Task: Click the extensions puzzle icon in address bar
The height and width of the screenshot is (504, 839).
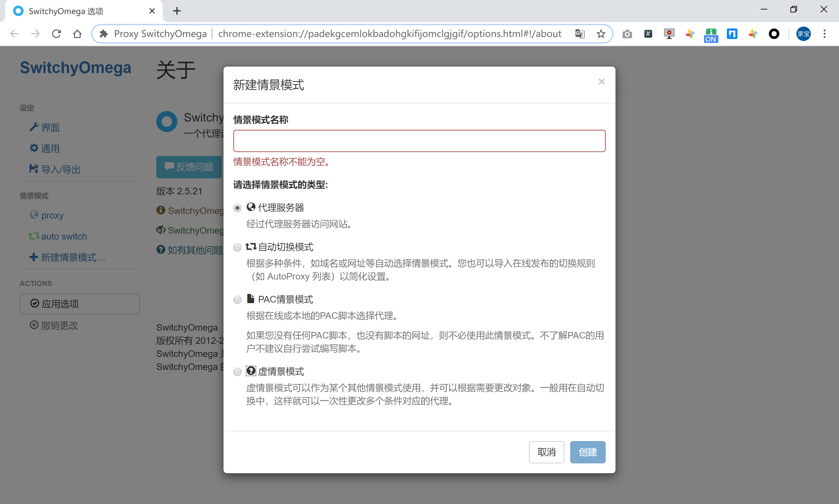Action: click(104, 34)
